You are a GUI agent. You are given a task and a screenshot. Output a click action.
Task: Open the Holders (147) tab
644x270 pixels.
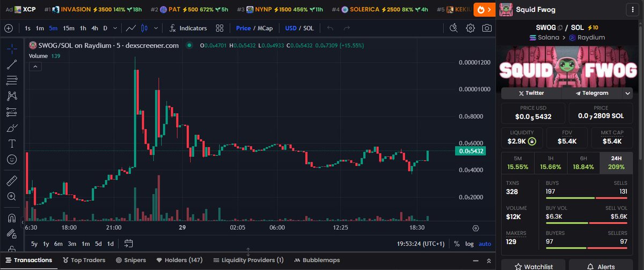(x=179, y=260)
